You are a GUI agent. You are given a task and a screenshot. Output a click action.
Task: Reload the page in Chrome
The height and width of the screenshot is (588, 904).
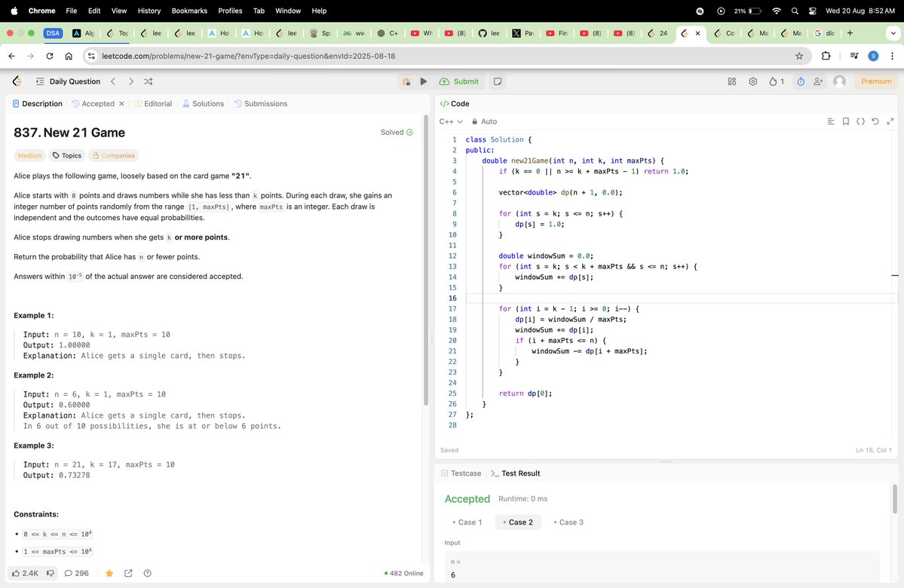click(50, 56)
